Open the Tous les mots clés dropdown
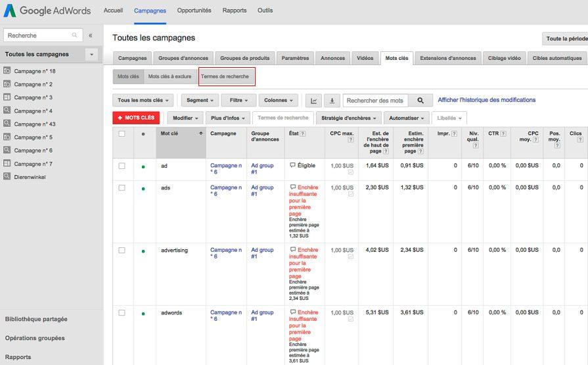This screenshot has height=365, width=588. [x=143, y=100]
